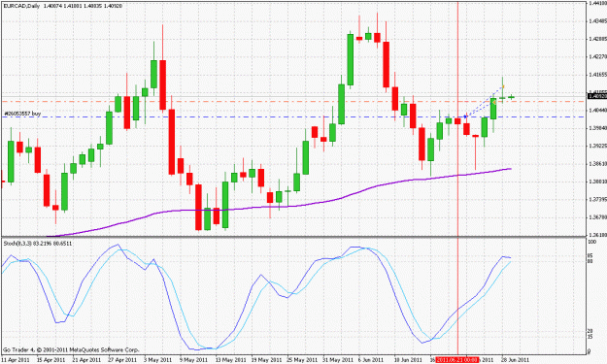Viewport: 607px width, 364px height.
Task: Click the 1.42270 price axis label
Action: [597, 56]
